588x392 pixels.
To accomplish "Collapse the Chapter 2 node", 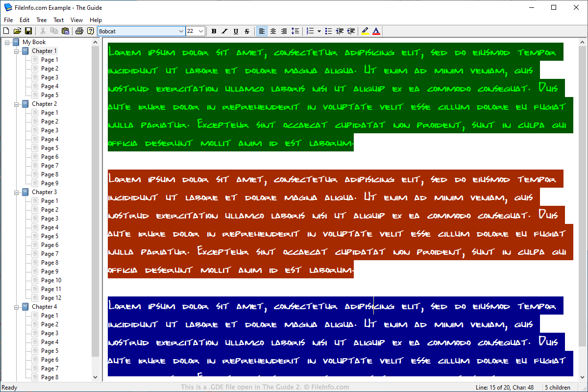I will 17,104.
